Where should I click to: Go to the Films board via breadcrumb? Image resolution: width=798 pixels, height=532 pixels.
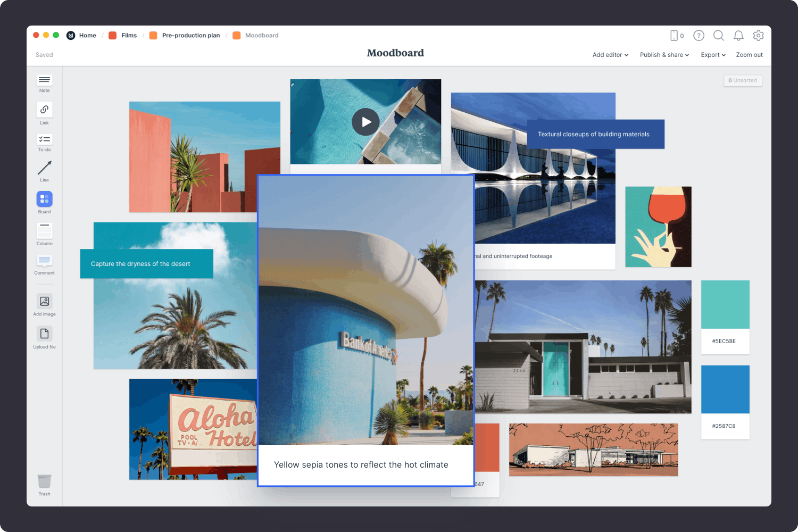[129, 35]
